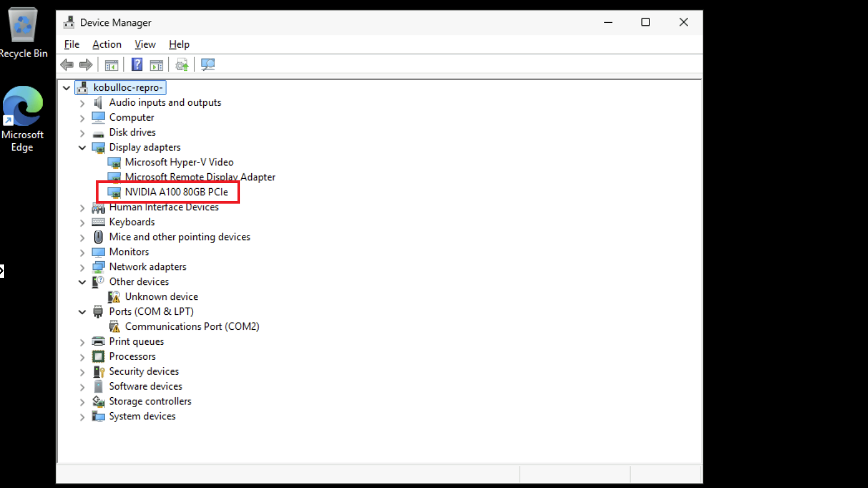Select 'Communications Port (COM2)' entry
This screenshot has width=868, height=488.
(x=192, y=326)
